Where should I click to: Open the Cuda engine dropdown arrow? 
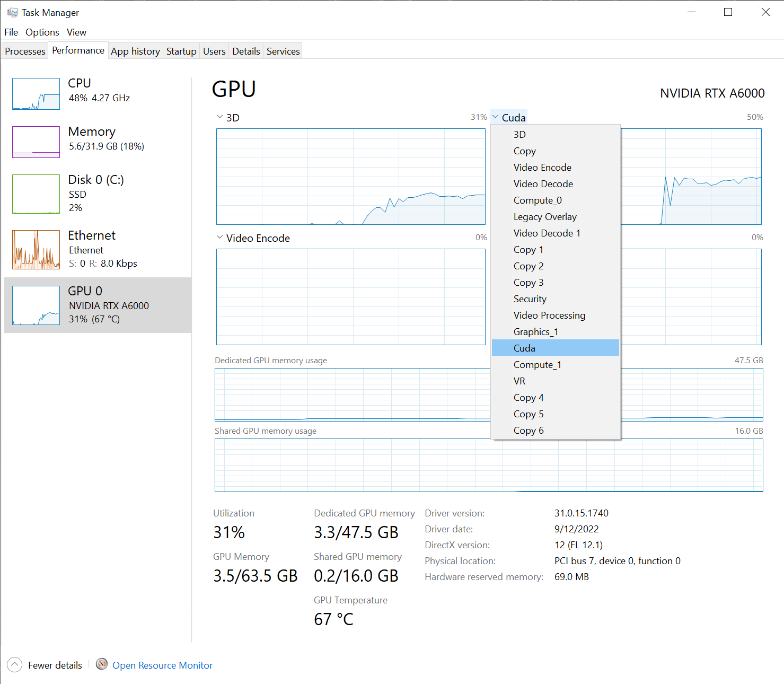tap(495, 117)
